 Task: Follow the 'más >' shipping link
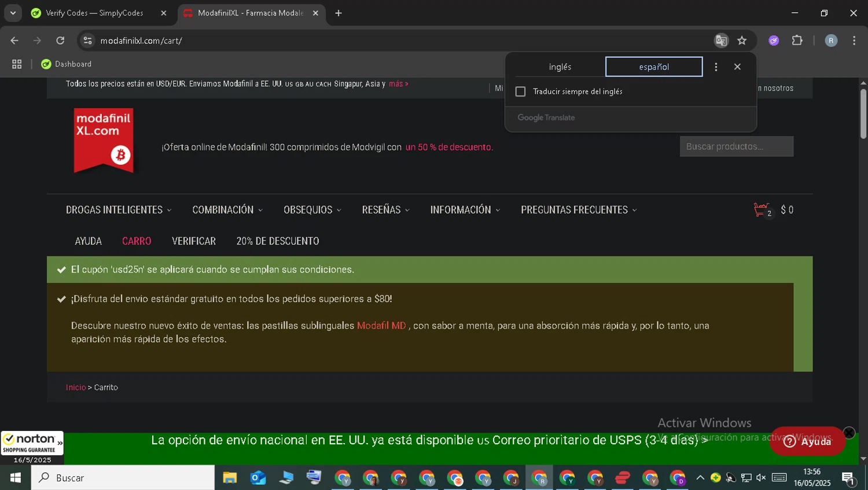point(399,84)
